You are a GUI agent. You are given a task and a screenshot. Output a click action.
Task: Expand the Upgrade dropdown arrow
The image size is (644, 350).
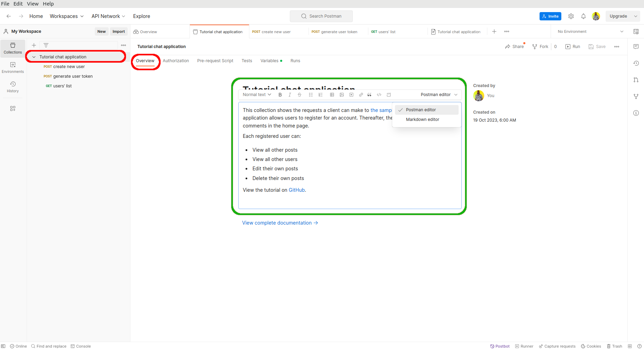[x=636, y=16]
